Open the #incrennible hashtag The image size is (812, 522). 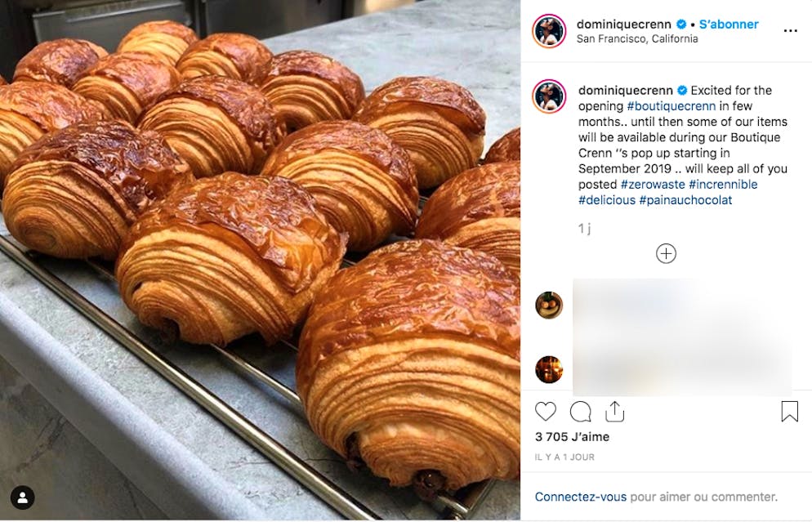tap(723, 185)
